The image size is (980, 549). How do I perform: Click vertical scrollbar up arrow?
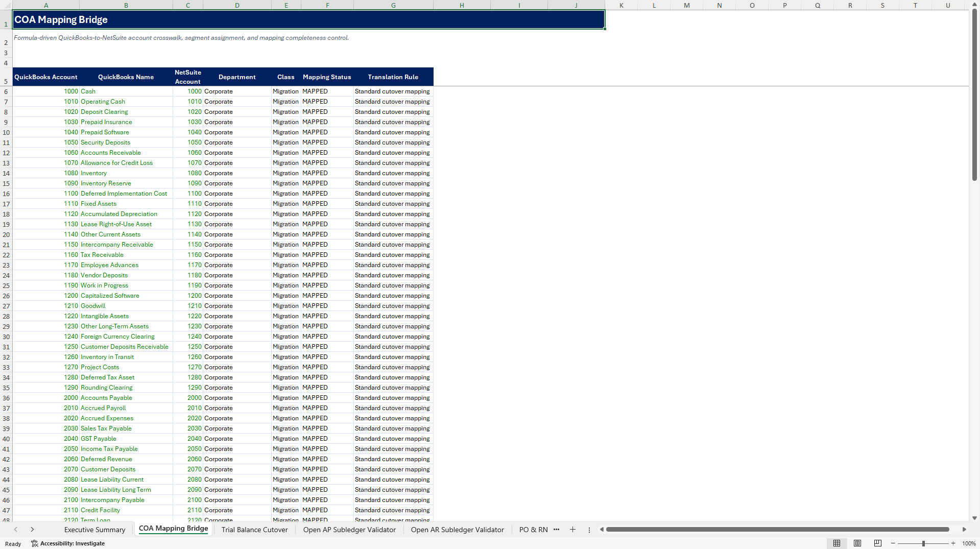point(974,5)
